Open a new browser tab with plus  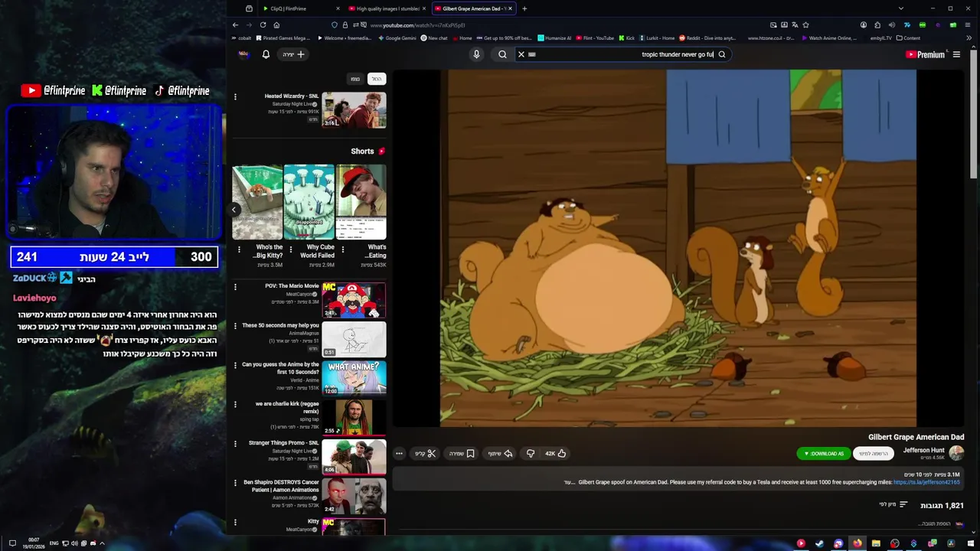524,8
